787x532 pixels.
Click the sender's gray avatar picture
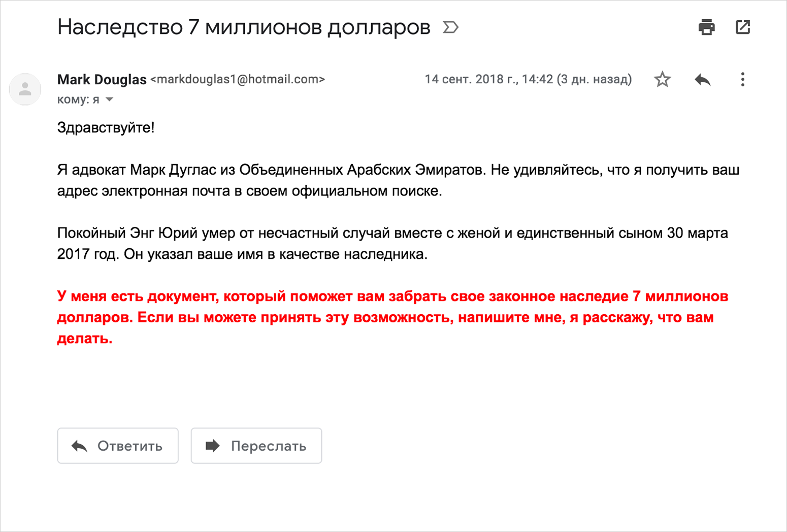coord(25,89)
